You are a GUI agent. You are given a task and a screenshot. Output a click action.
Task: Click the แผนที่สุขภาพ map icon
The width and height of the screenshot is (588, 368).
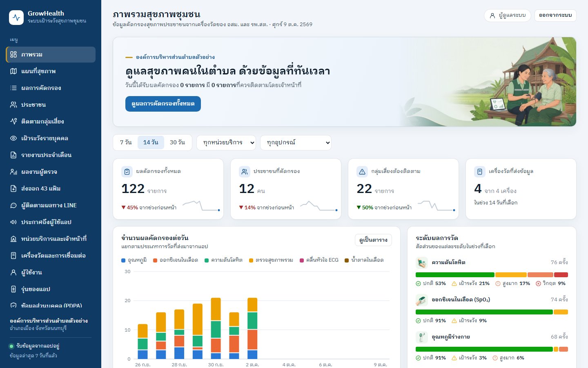[13, 71]
